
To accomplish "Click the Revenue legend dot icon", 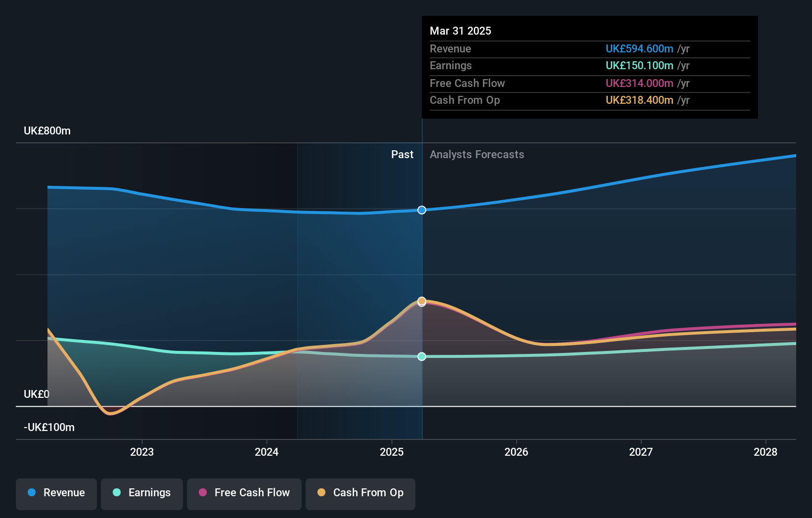I will [x=32, y=493].
